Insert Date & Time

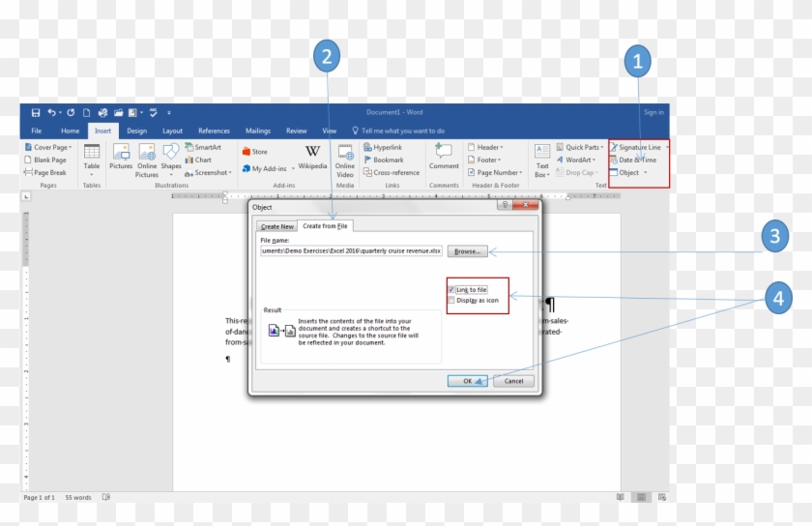pos(633,161)
